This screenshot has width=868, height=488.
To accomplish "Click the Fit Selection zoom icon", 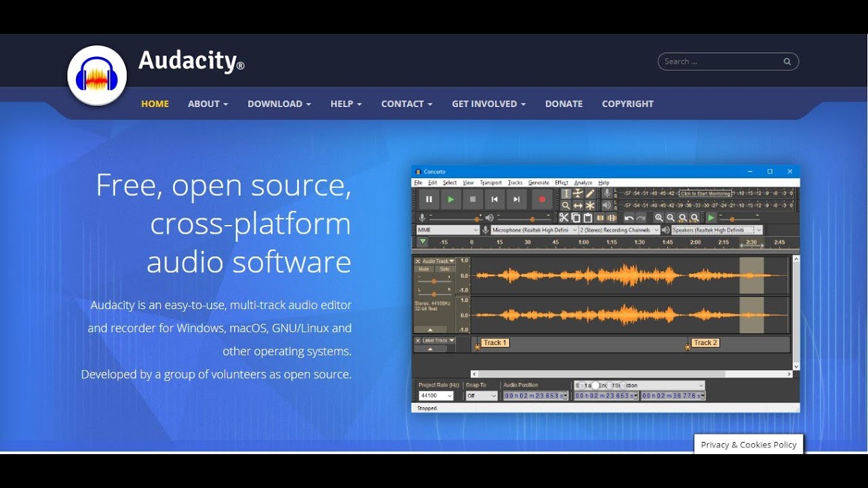I will [x=683, y=218].
